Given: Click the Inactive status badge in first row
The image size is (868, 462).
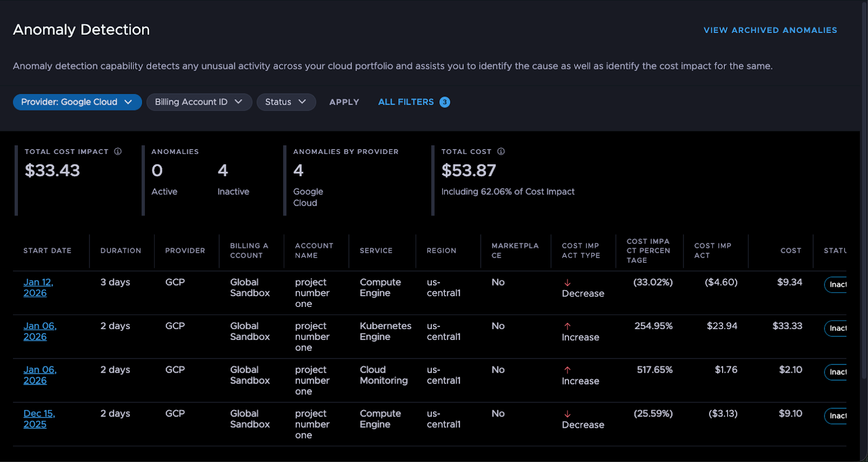Looking at the screenshot, I should 837,285.
